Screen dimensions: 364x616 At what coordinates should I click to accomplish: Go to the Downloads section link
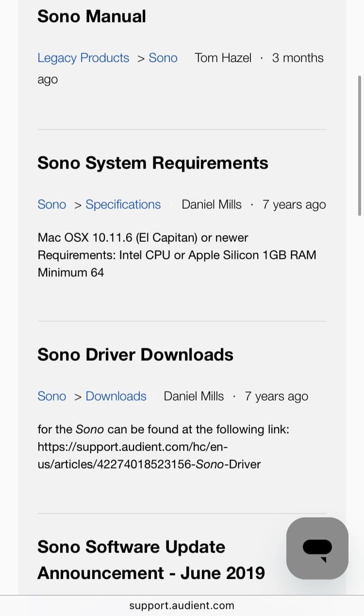[x=116, y=396]
